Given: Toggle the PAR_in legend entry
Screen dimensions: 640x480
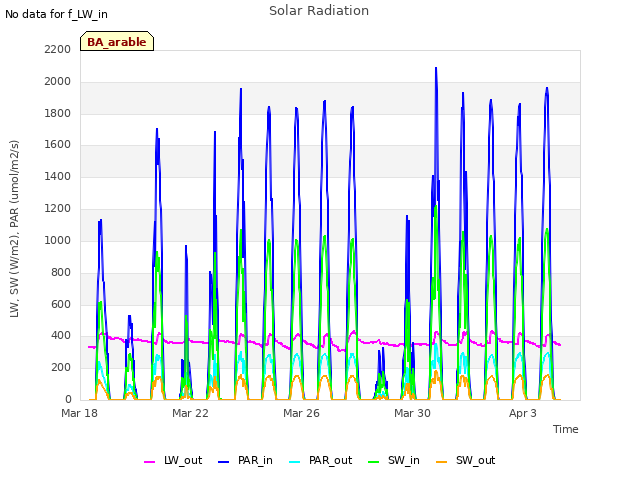Looking at the screenshot, I should pyautogui.click(x=245, y=460).
